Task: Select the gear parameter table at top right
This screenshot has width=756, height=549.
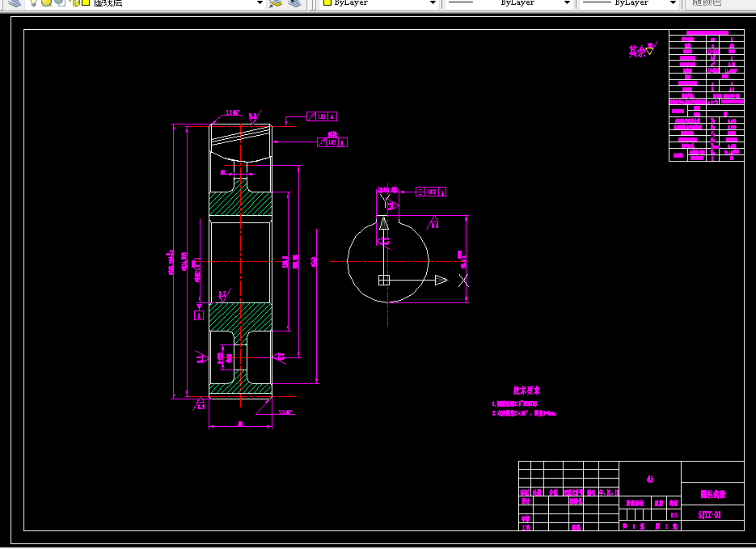Action: pos(707,95)
